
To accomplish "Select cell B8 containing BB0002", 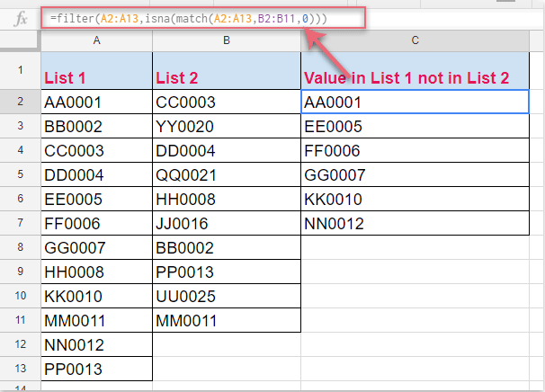I will [227, 247].
